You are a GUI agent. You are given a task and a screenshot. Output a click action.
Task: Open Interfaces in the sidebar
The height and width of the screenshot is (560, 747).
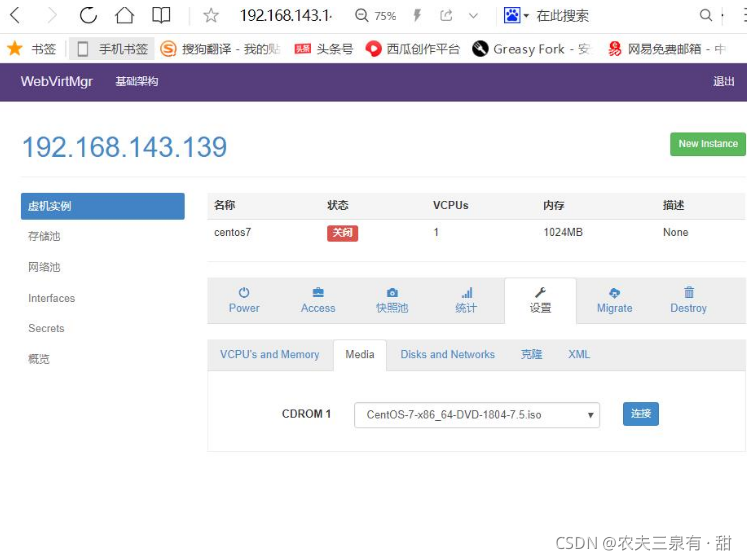[51, 298]
